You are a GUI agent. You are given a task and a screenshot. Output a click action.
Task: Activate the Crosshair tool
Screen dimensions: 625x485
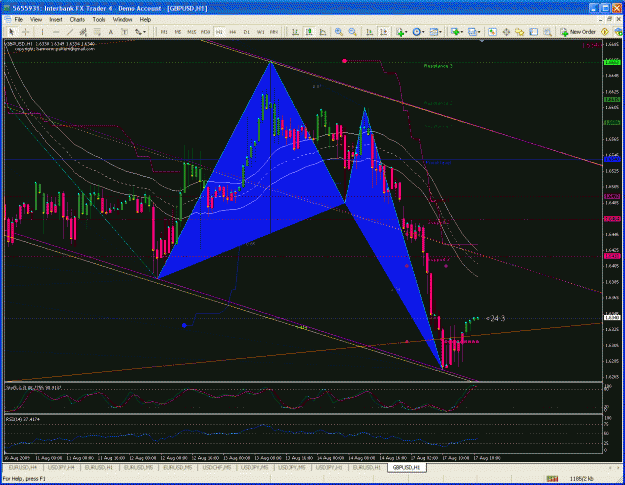tap(26, 32)
